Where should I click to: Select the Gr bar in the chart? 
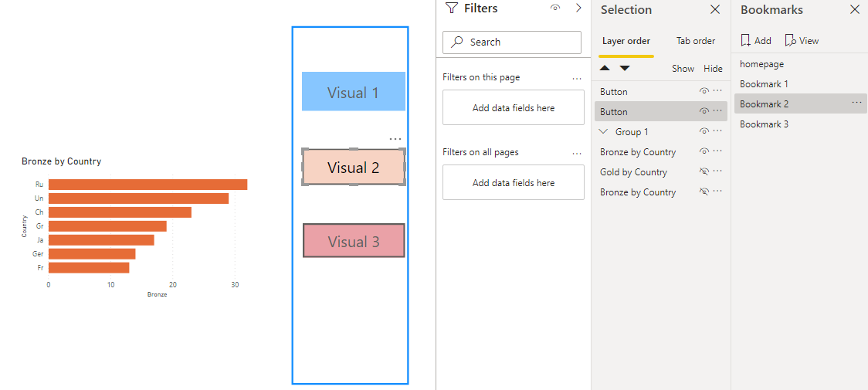107,226
